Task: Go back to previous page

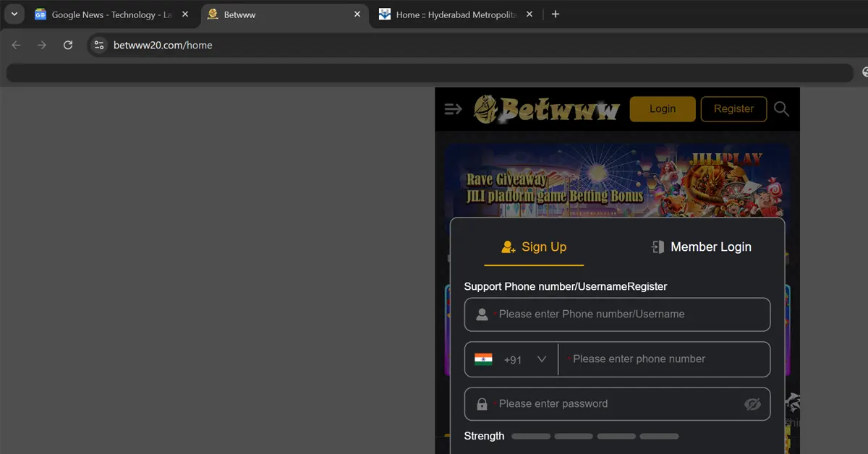Action: [x=16, y=45]
